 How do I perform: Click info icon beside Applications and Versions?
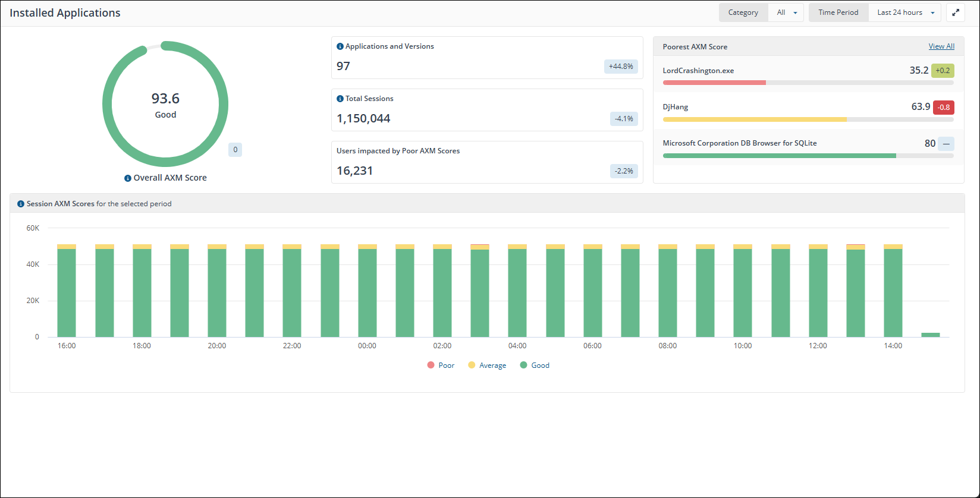(340, 46)
